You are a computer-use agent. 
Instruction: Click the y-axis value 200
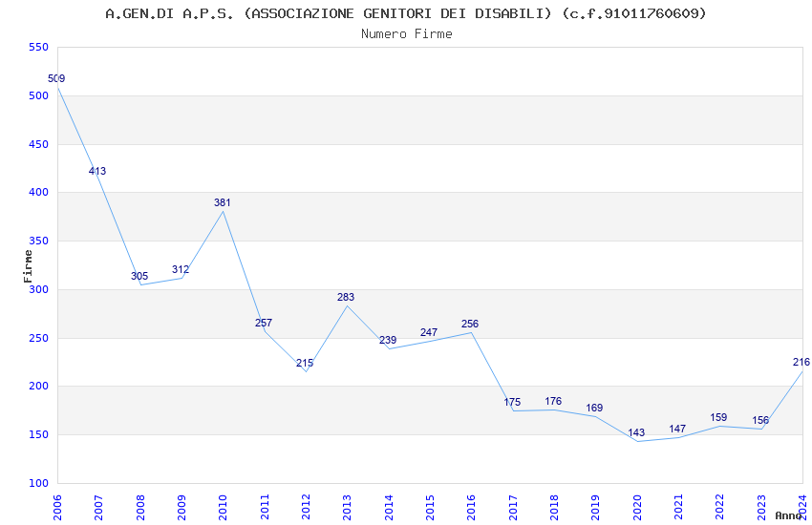[x=39, y=387]
